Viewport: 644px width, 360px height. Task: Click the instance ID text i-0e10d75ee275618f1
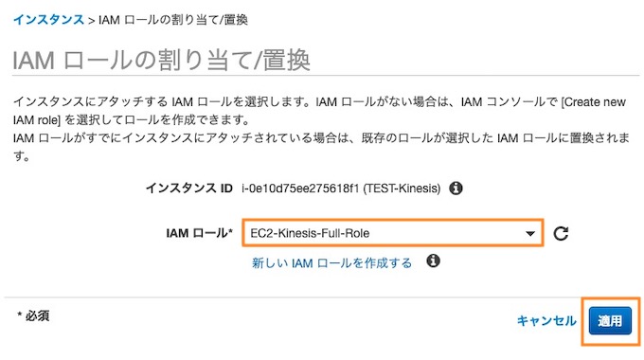[300, 189]
